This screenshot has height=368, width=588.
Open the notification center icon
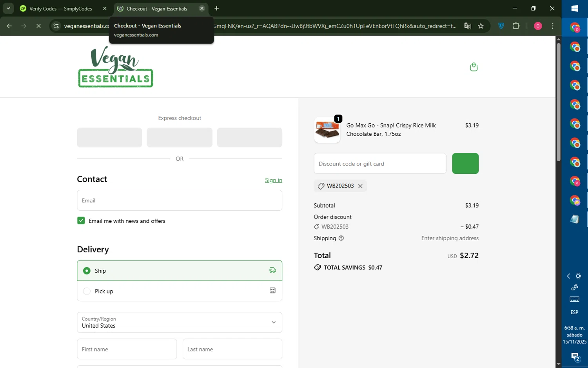[575, 357]
